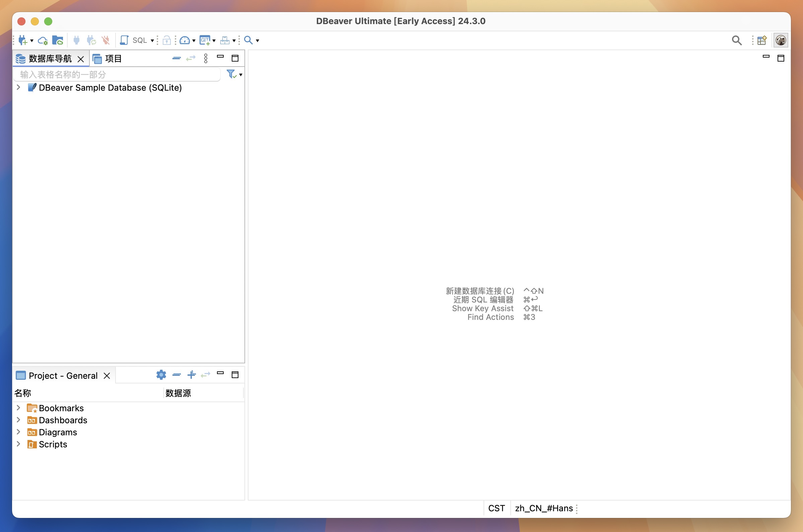Click the Find Actions hint text
Viewport: 803px width, 532px height.
coord(490,317)
